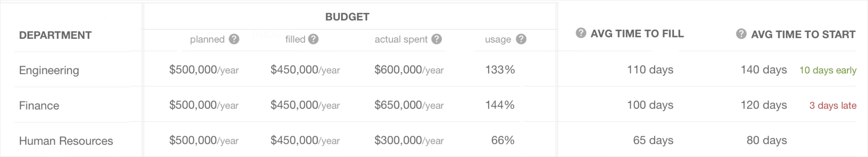Click Human Resources' 66% usage value
The image size is (868, 157).
coord(503,140)
